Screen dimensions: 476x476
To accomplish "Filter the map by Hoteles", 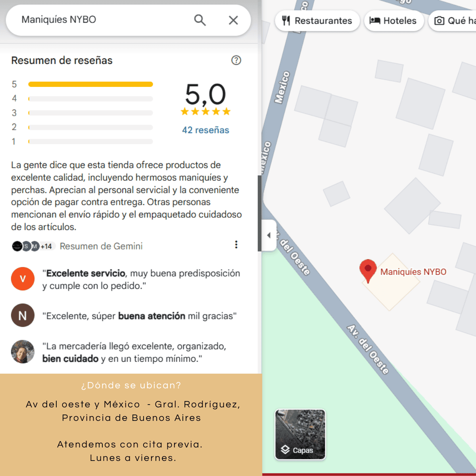I will pos(393,21).
